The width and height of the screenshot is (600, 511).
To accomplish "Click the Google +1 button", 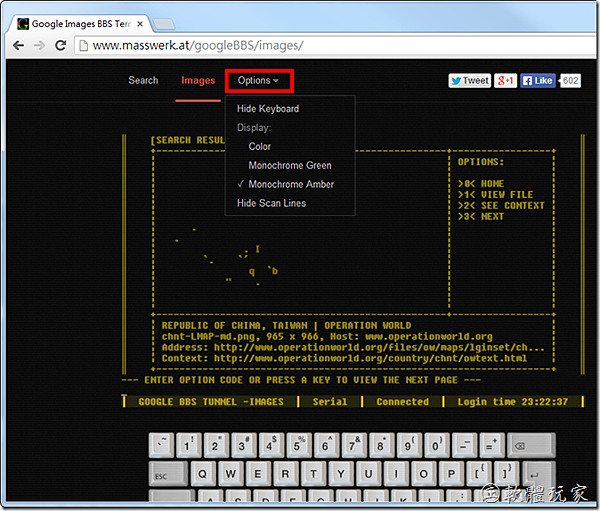I will 505,81.
